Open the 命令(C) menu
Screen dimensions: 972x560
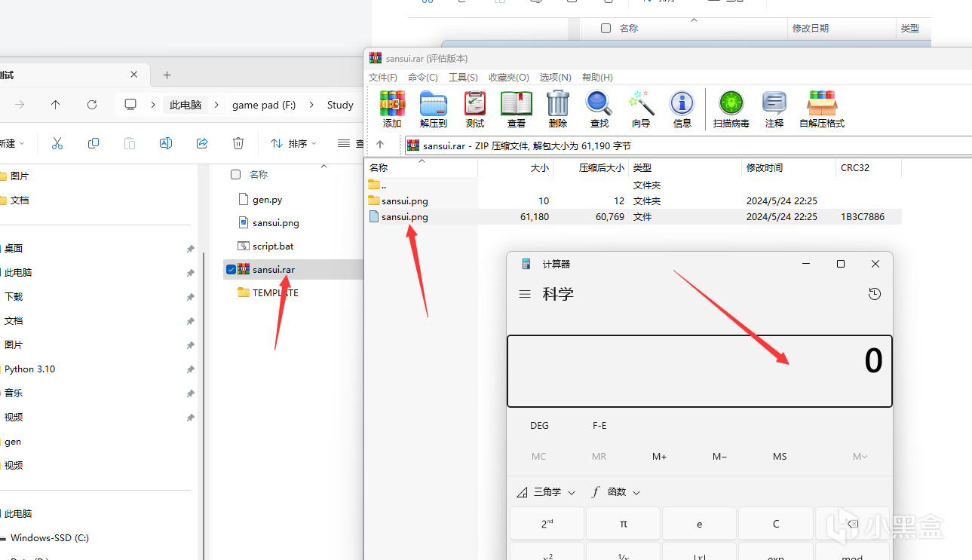click(x=423, y=78)
